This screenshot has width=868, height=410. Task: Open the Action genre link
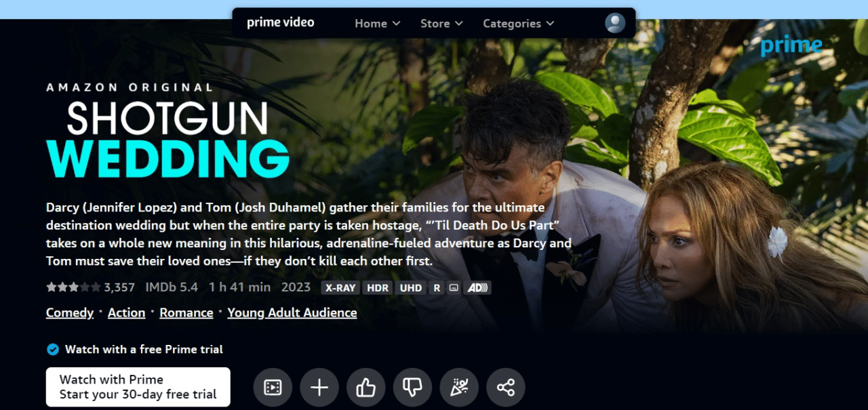[x=127, y=312]
